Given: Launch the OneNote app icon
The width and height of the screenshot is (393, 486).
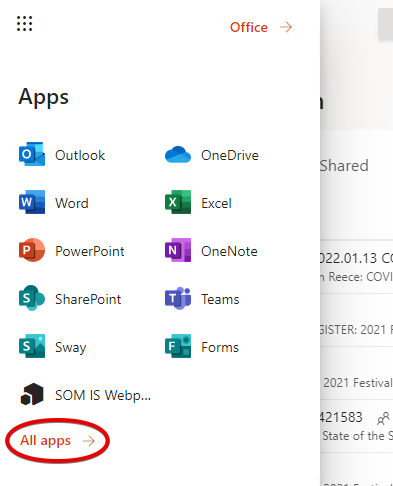Looking at the screenshot, I should [x=178, y=250].
